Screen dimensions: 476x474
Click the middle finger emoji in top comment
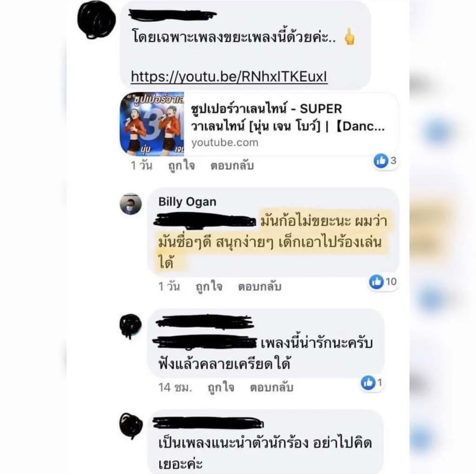click(x=350, y=37)
